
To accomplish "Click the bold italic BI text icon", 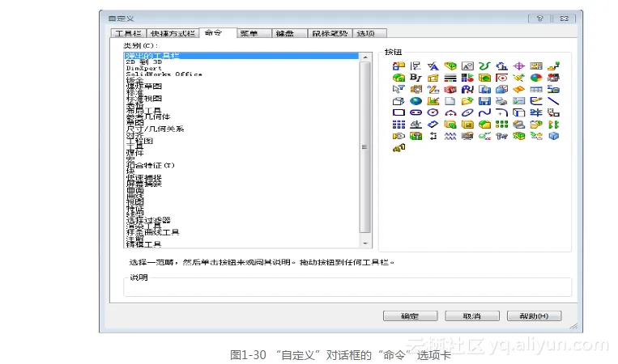I will pos(416,78).
